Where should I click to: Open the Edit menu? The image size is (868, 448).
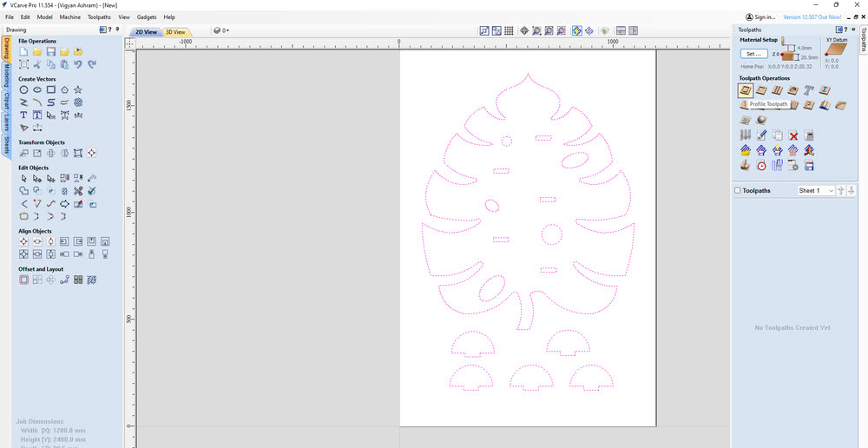[x=25, y=17]
